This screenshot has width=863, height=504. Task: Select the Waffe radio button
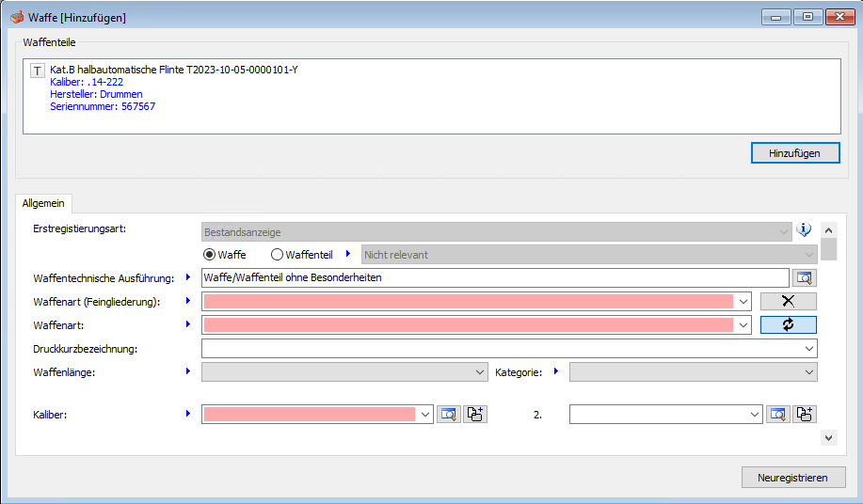210,254
